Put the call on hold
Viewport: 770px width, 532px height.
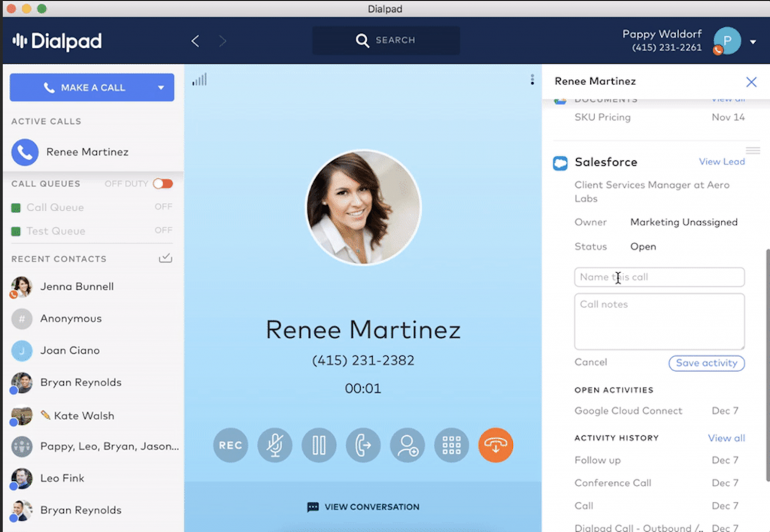tap(319, 445)
